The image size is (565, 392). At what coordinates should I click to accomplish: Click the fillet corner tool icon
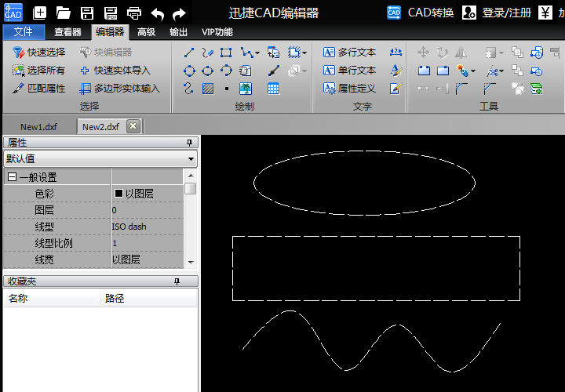[x=461, y=89]
